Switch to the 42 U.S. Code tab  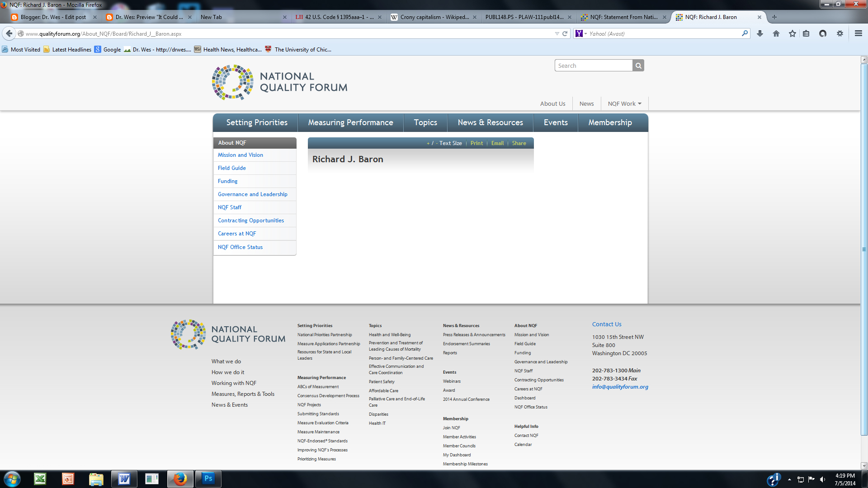point(338,17)
